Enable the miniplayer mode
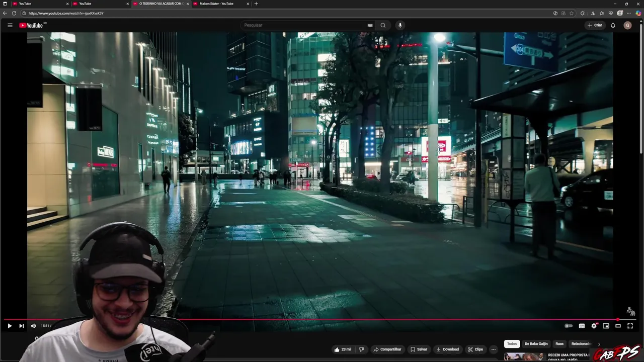 (x=606, y=326)
